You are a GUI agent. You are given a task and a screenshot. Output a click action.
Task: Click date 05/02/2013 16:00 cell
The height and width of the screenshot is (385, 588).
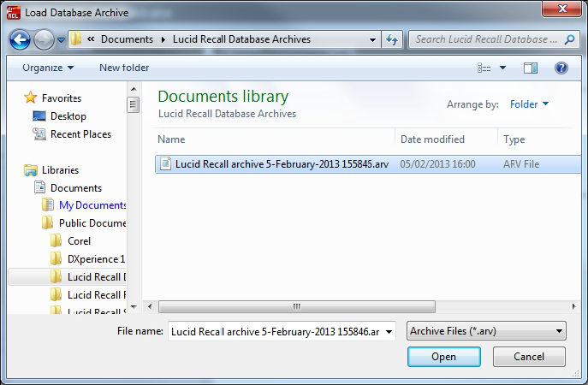[437, 164]
